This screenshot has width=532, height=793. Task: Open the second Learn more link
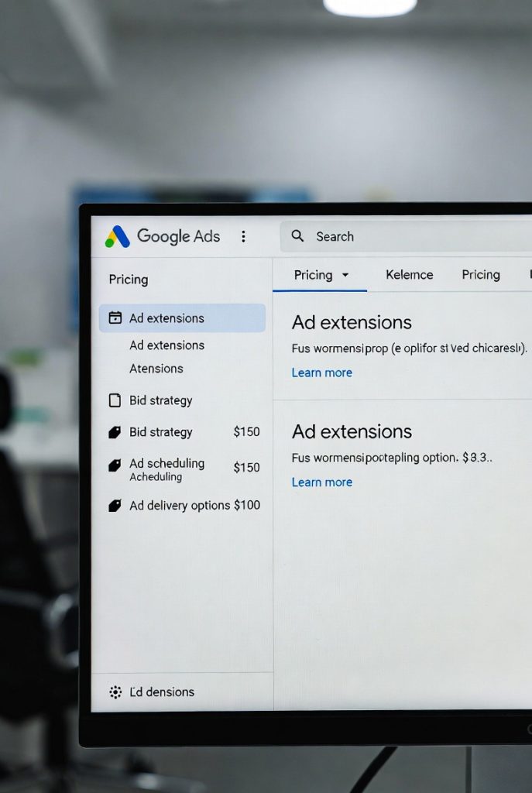click(321, 482)
